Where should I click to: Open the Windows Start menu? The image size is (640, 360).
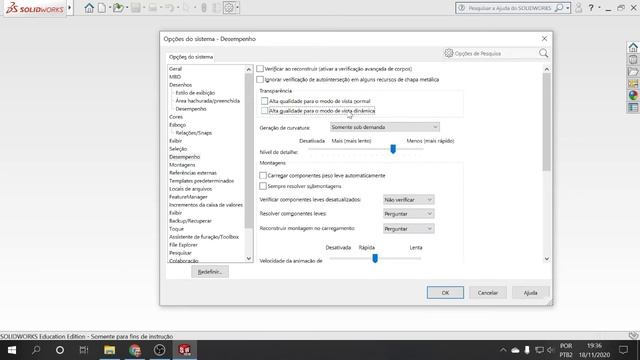12,350
